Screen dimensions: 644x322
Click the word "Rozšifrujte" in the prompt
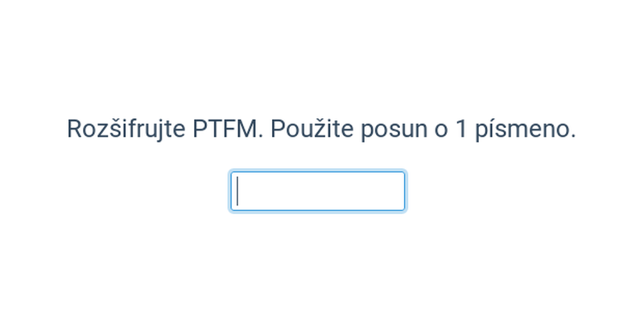point(126,129)
